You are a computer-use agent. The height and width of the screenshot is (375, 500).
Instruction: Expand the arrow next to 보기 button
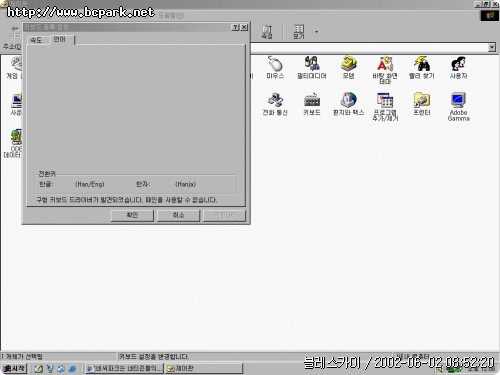(x=316, y=32)
